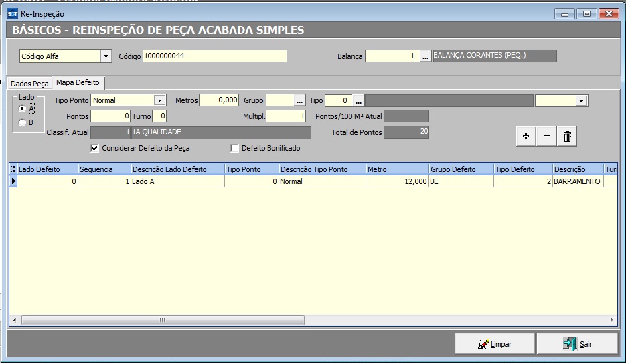Image resolution: width=626 pixels, height=364 pixels.
Task: Uncheck Considerar Defeito da Peça
Action: point(94,148)
